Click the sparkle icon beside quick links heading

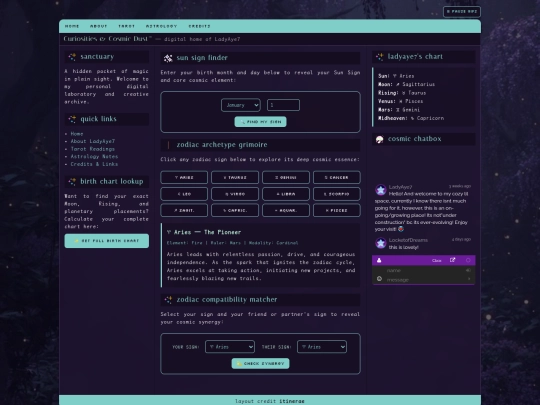[x=72, y=119]
